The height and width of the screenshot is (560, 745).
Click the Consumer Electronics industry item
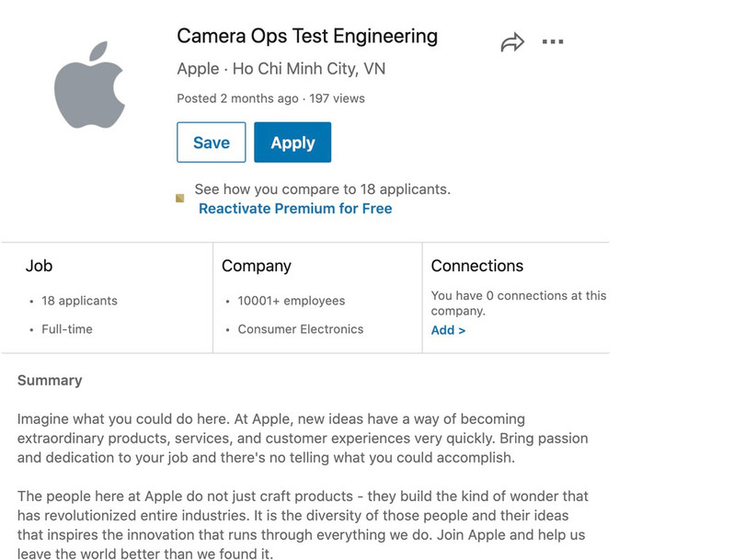pos(300,329)
